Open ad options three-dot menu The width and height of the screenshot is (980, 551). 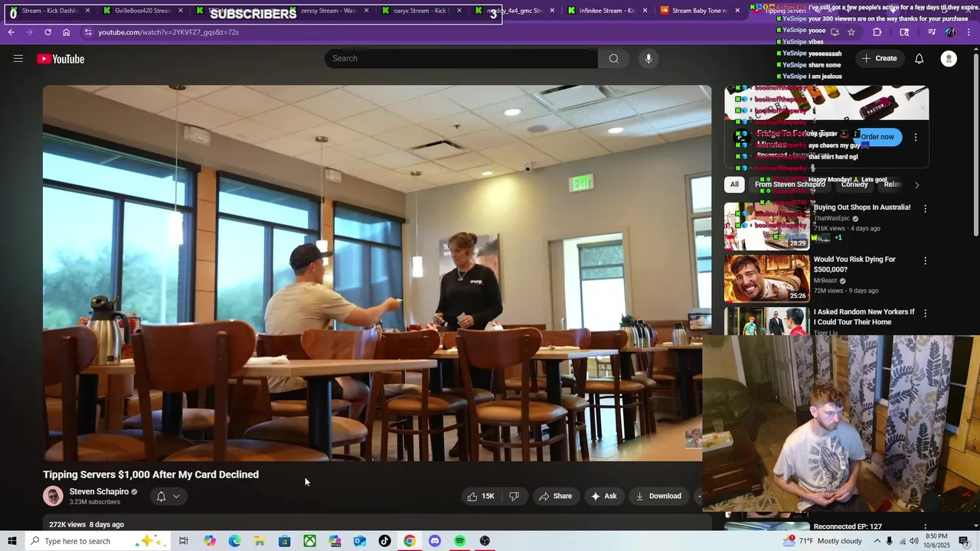pyautogui.click(x=915, y=137)
